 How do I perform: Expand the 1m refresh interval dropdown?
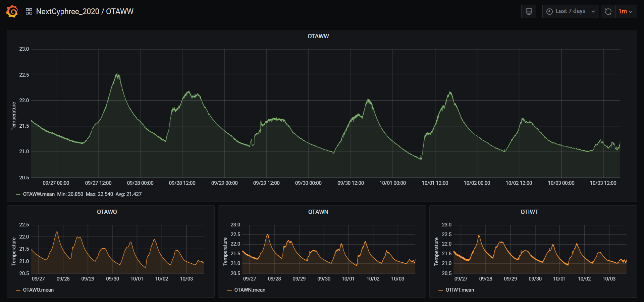(626, 11)
